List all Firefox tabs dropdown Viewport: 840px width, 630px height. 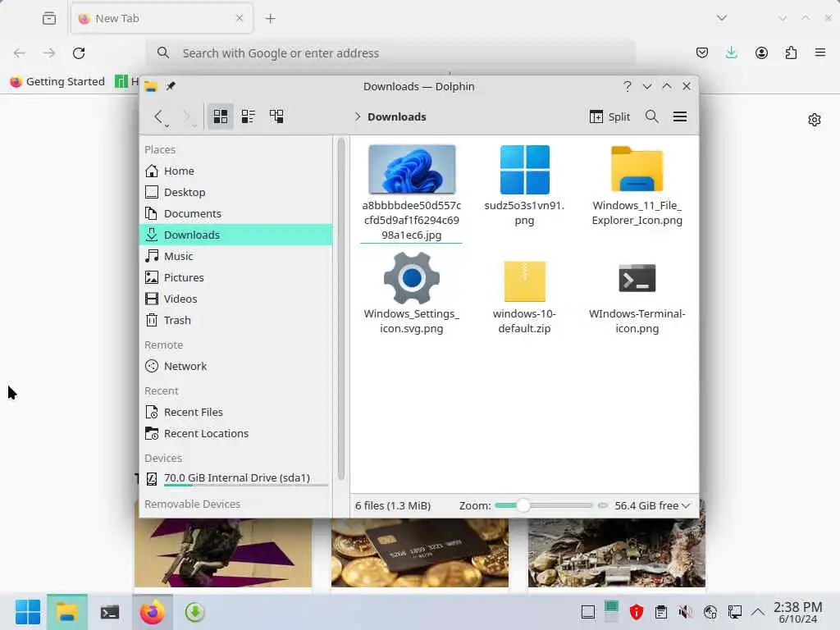tap(722, 18)
